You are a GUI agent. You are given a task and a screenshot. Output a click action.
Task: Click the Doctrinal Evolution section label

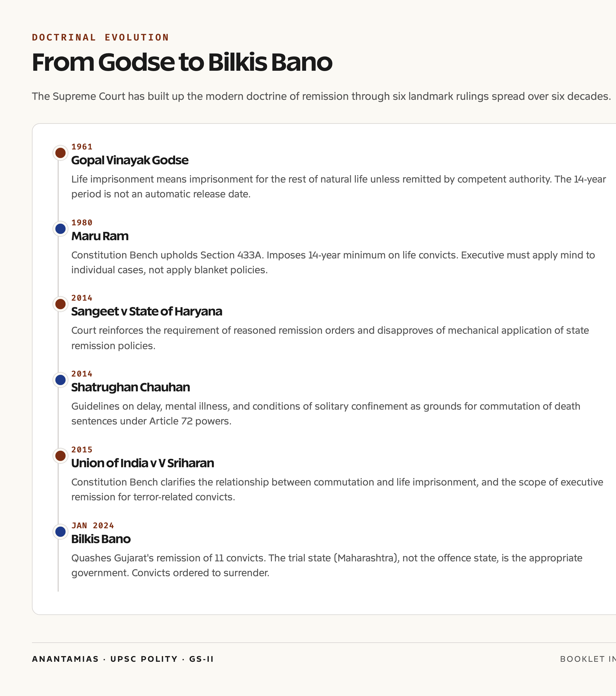[100, 37]
